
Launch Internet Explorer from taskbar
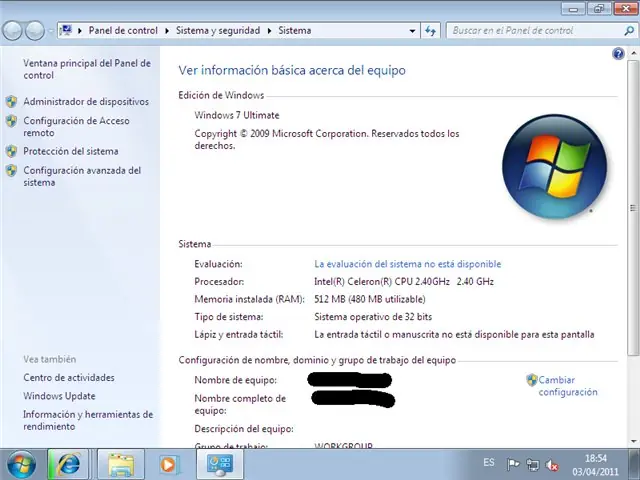tap(69, 464)
